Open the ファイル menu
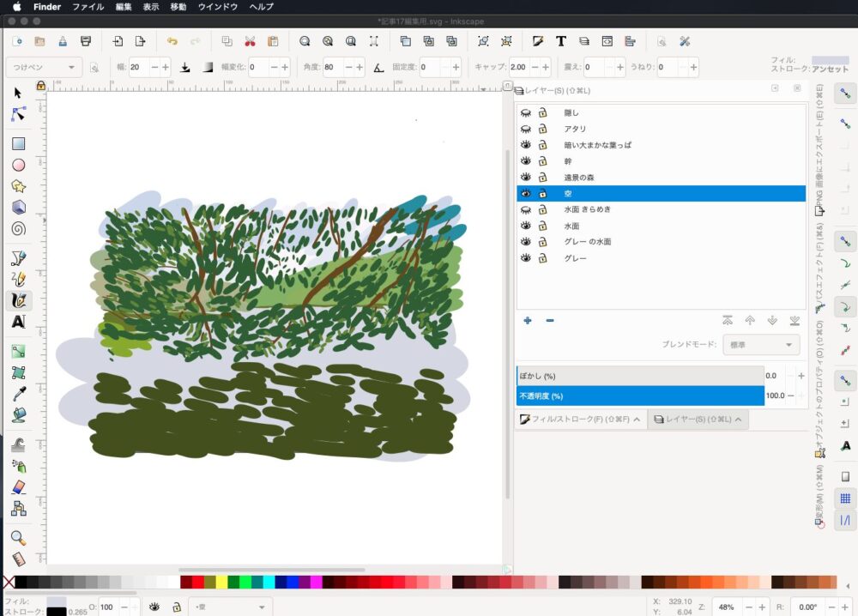Screen dimensions: 858x616 pos(88,6)
